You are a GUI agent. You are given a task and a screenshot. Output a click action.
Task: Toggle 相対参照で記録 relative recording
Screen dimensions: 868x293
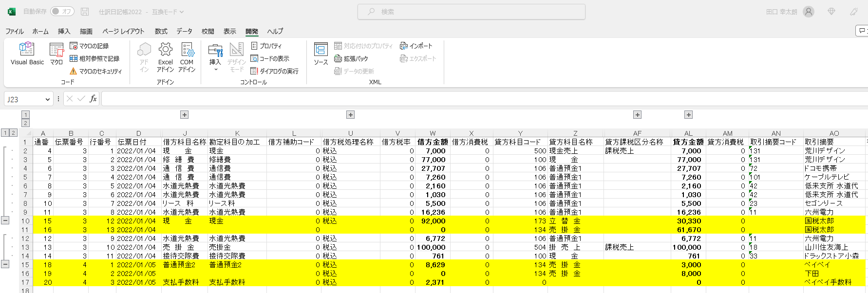tap(94, 58)
